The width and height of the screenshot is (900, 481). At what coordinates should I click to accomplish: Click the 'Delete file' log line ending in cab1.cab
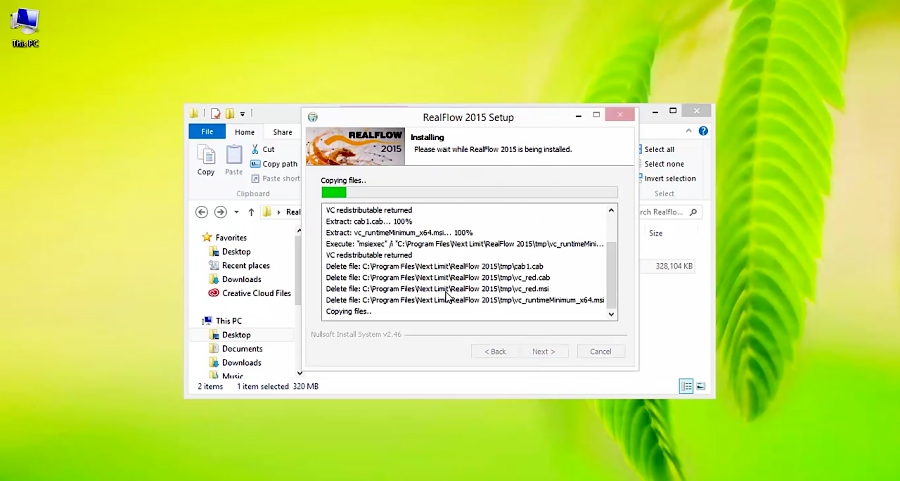click(435, 266)
